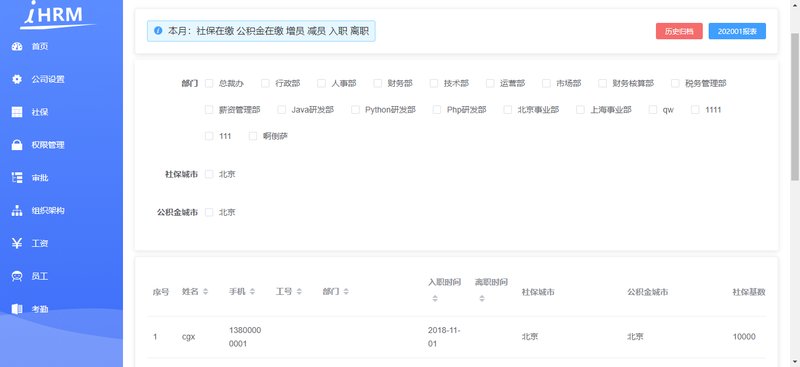Check the 薪资管理部 checkbox

(x=209, y=110)
